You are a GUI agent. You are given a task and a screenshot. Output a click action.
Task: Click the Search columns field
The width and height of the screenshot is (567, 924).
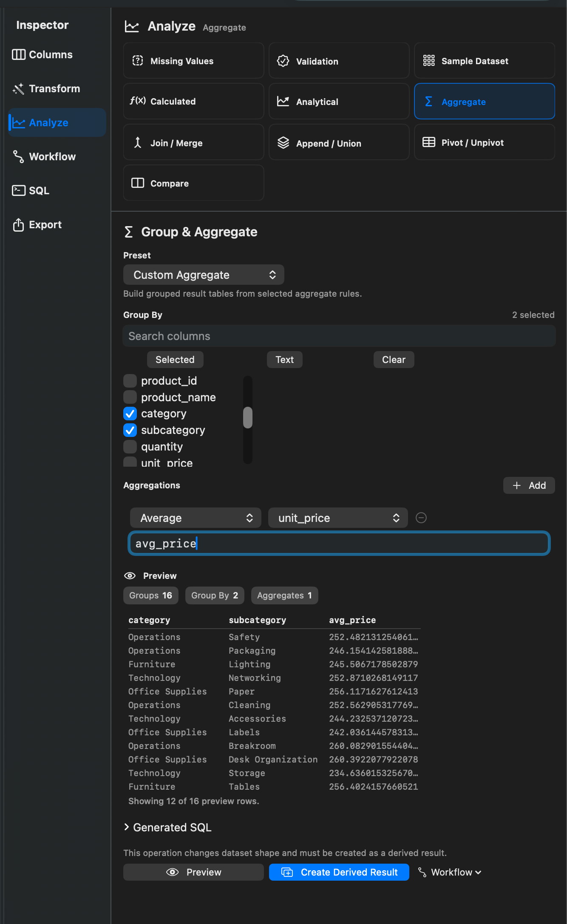pyautogui.click(x=339, y=336)
